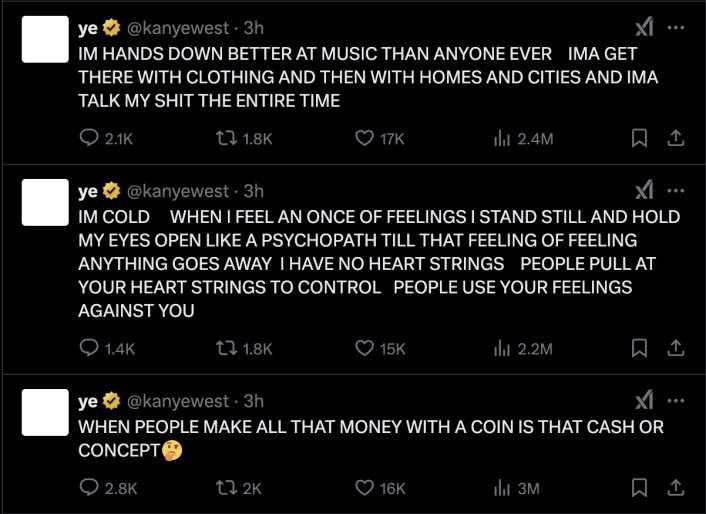
Task: Reply to the 'IM COLD' tweet
Action: [88, 348]
